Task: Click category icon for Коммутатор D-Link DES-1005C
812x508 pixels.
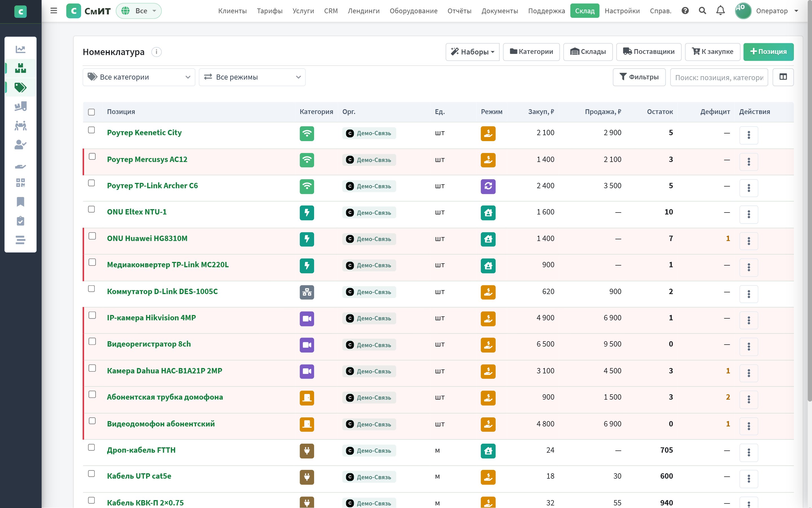Action: point(307,292)
